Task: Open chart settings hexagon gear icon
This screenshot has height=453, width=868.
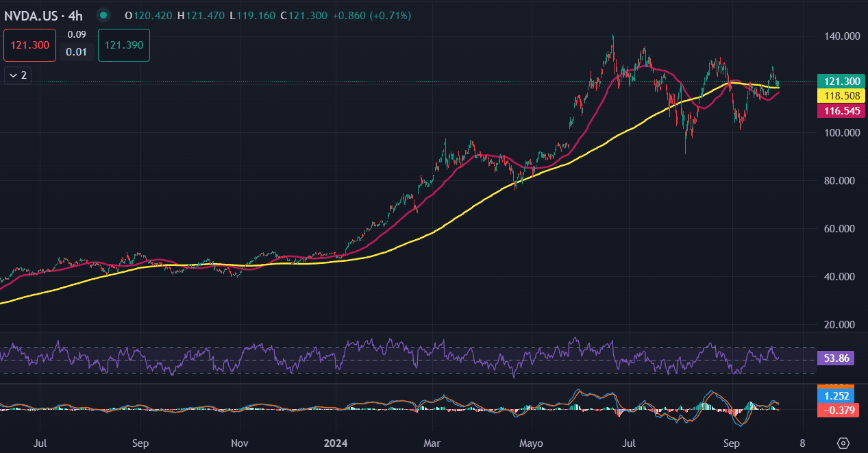Action: (x=843, y=443)
